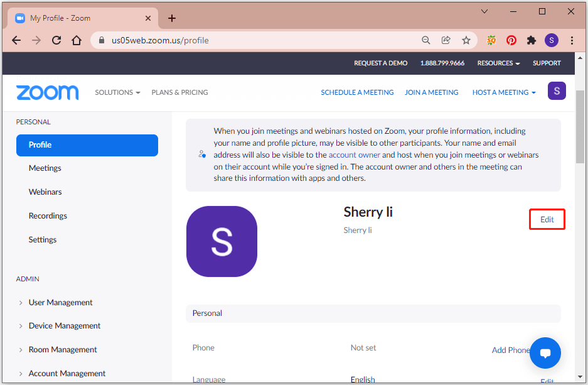Click the share icon in the address bar
Screen dimensions: 588x385
[x=446, y=40]
